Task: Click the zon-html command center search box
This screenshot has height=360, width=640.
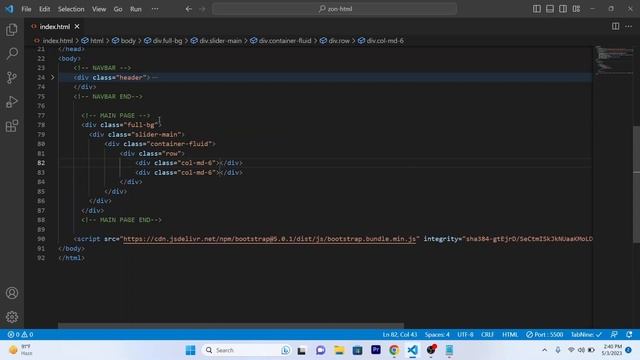Action: [x=334, y=9]
